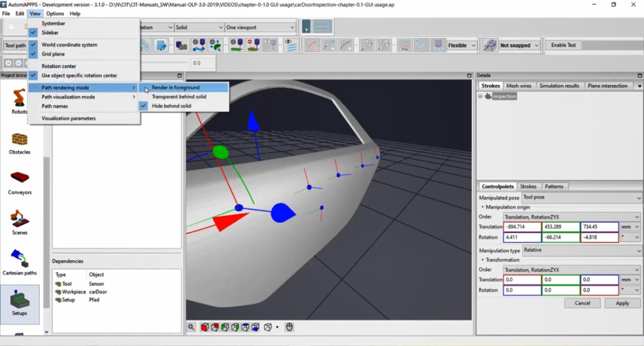Click the solid red cube view icon
644x346 pixels.
[x=205, y=327]
